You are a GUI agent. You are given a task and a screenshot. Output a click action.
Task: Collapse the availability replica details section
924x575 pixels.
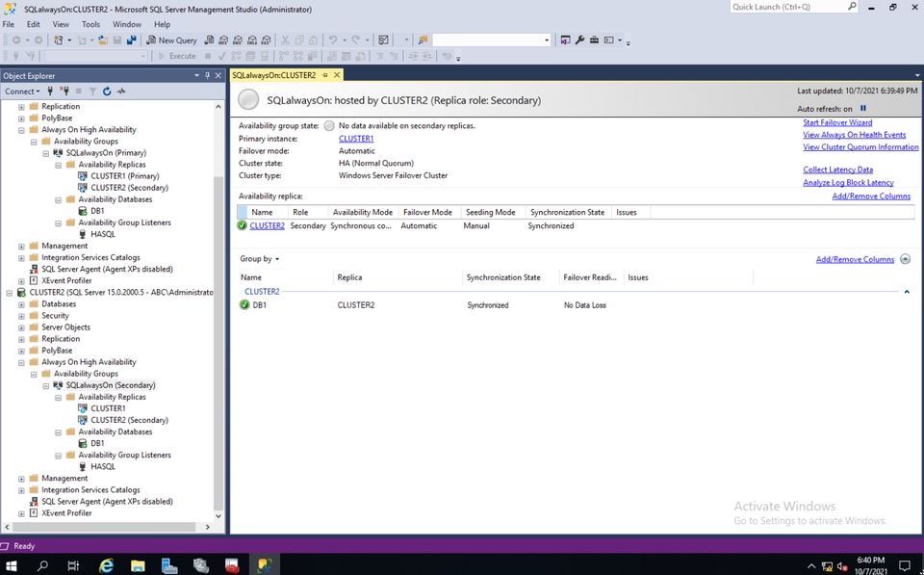click(905, 259)
